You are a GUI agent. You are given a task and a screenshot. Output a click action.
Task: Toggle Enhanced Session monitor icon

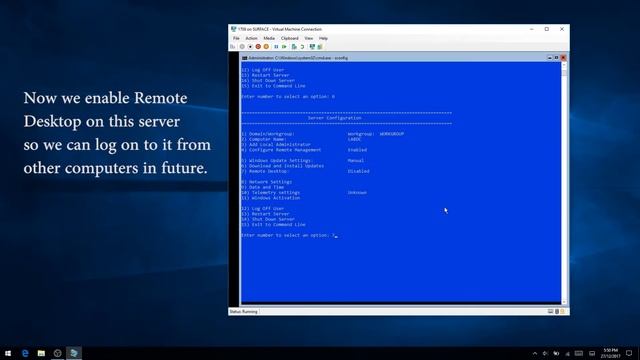312,47
